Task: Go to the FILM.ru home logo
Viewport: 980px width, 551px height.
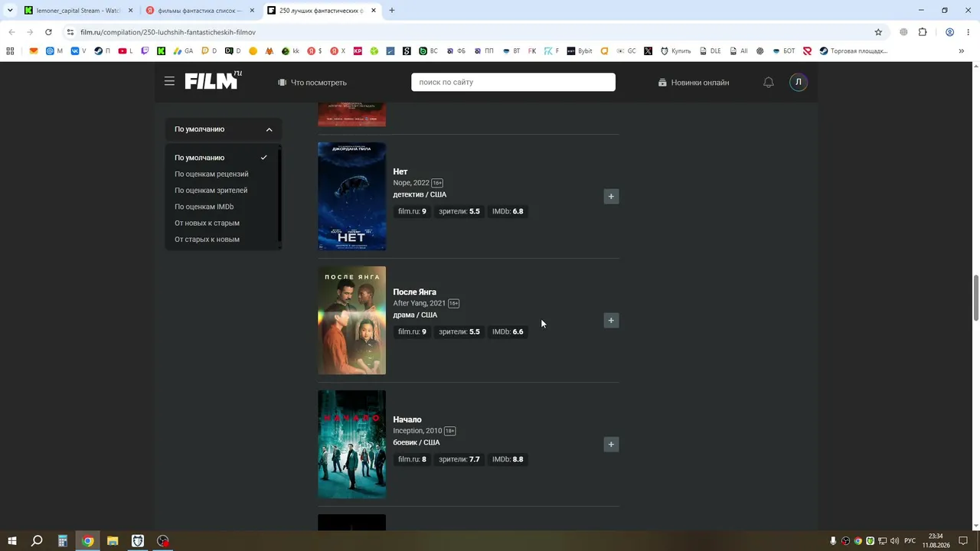Action: pos(213,80)
